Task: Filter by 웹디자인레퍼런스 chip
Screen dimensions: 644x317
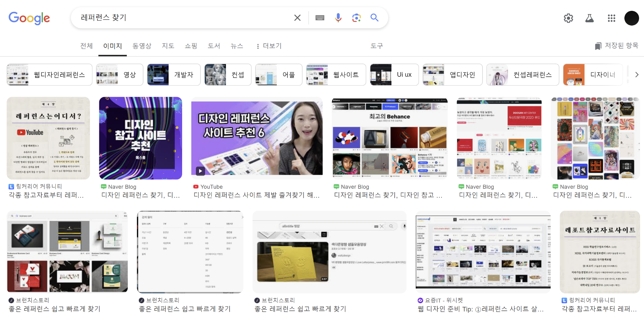Action: tap(49, 75)
